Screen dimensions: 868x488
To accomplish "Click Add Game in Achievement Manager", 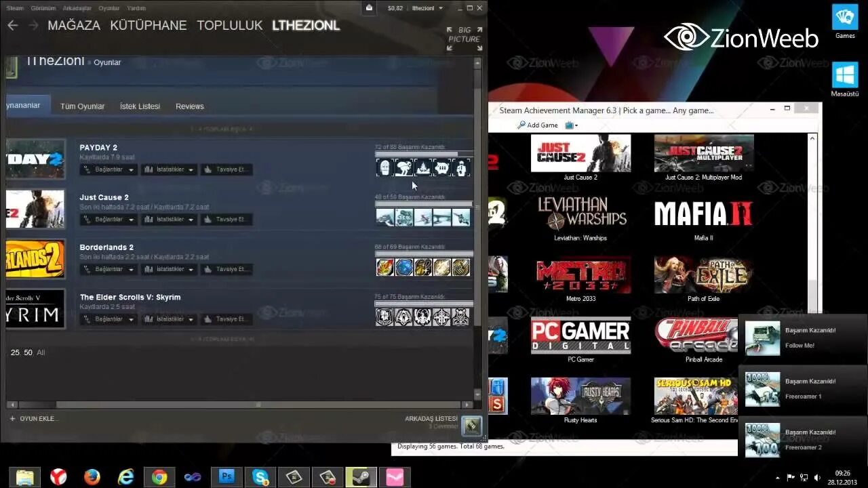I will 537,125.
